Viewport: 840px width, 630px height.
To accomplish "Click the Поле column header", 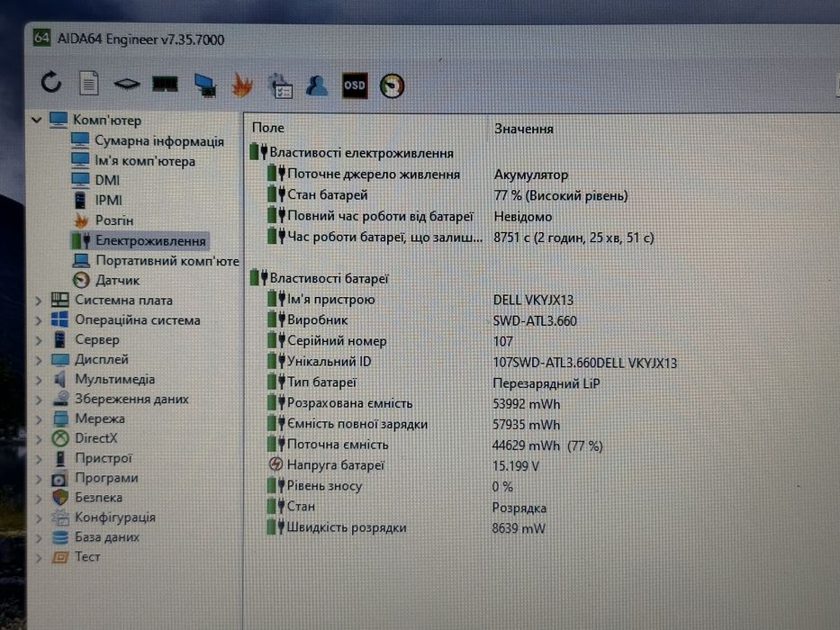I will [268, 128].
